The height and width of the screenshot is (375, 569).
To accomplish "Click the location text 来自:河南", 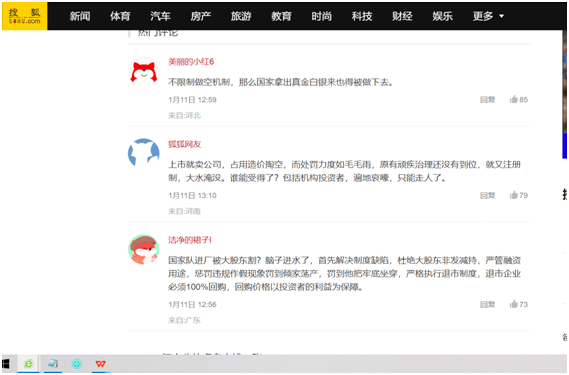I will click(184, 211).
